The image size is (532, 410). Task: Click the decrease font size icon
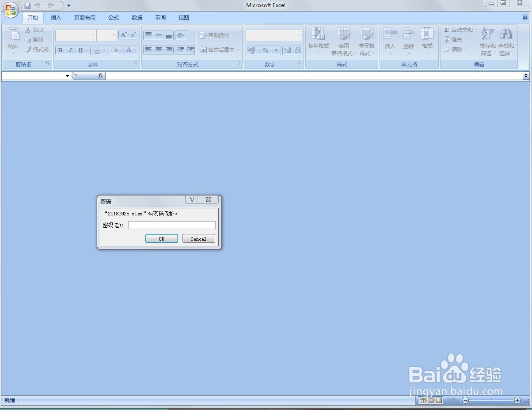[133, 35]
